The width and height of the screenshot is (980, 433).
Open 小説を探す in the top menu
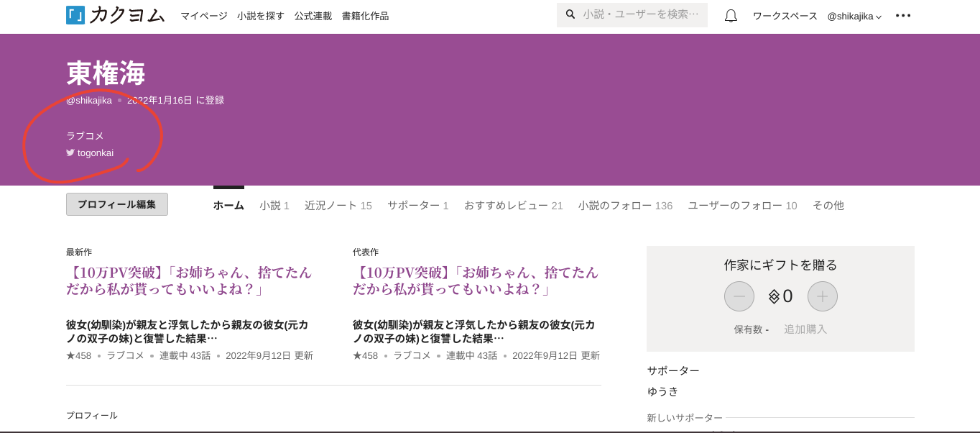click(261, 16)
